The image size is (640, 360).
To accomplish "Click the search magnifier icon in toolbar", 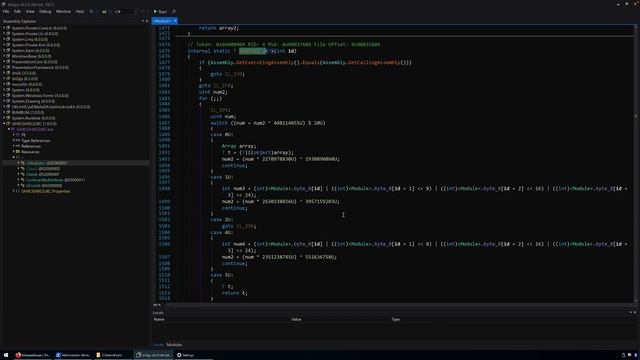I will [174, 12].
